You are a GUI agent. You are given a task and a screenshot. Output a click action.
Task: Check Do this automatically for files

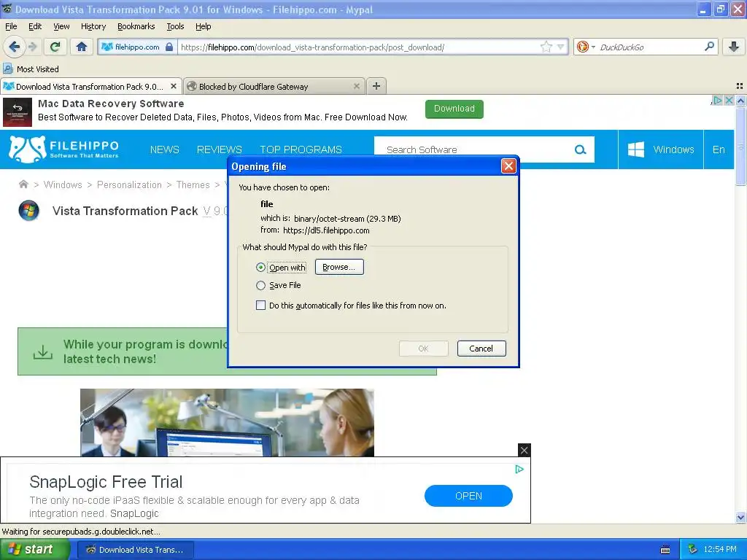[260, 306]
